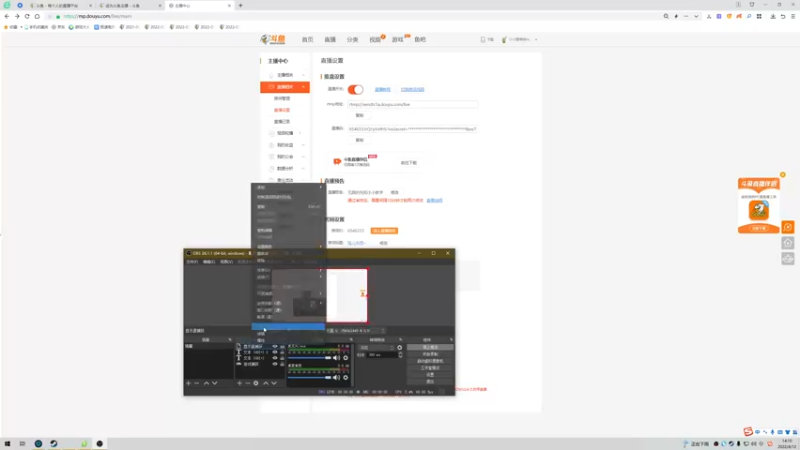This screenshot has height=450, width=800.
Task: Open source properties gear in Sources toolbar
Action: pos(256,383)
